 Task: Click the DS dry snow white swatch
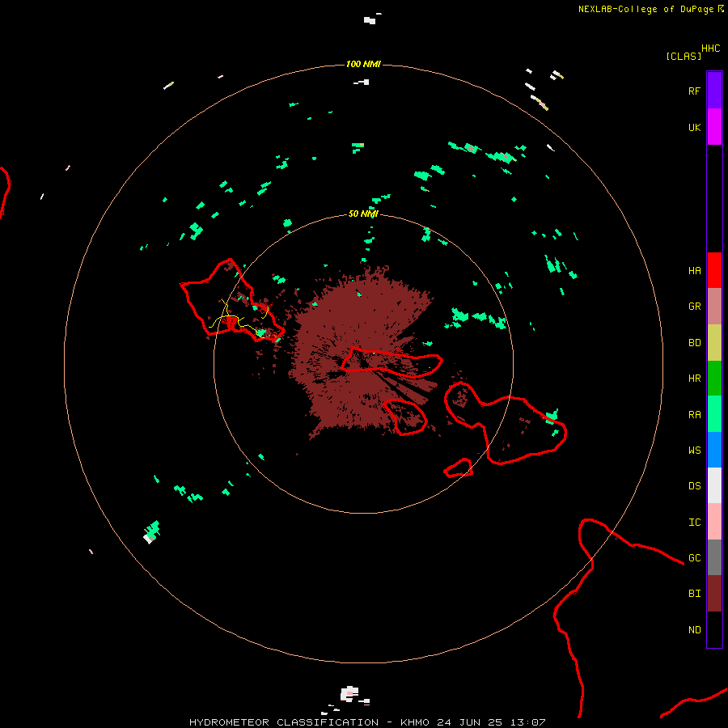(x=714, y=485)
